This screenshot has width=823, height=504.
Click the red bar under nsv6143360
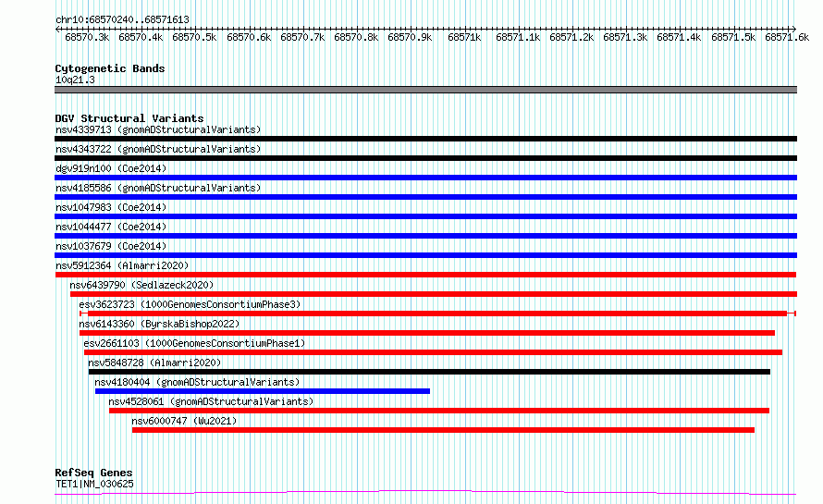pyautogui.click(x=427, y=333)
